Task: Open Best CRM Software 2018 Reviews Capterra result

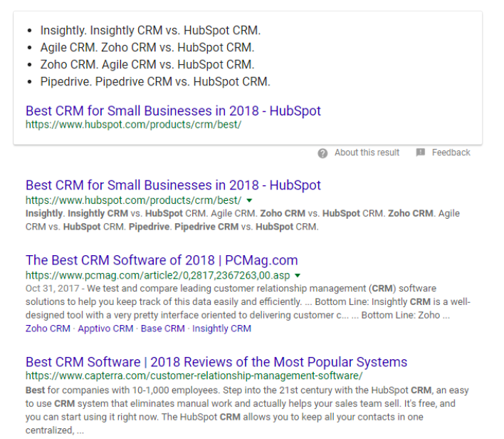Action: 216,362
